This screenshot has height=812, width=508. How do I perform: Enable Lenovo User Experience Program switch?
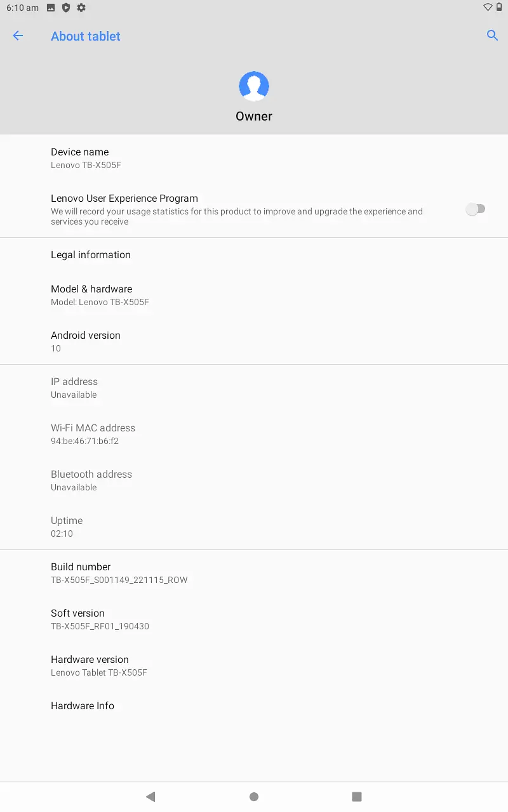coord(476,209)
